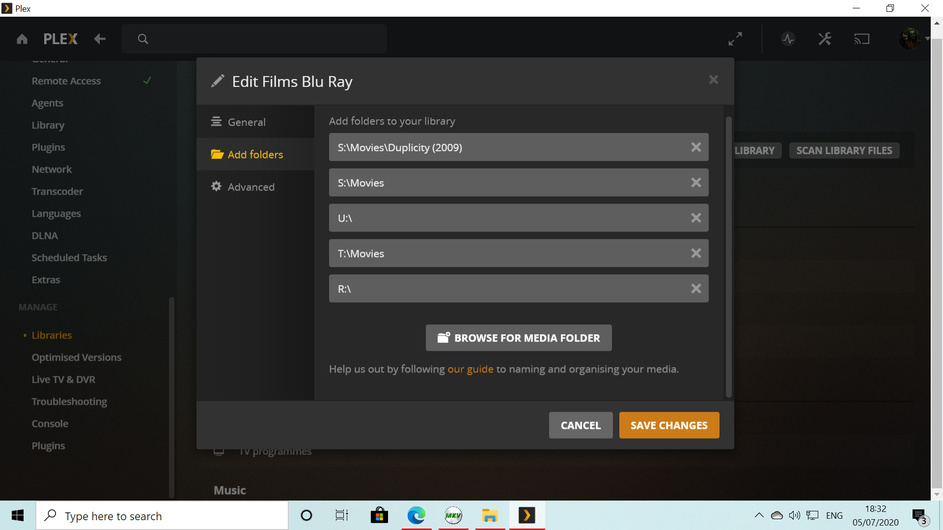This screenshot has width=943, height=530.
Task: Click the dialog's vertical scrollbar
Action: click(729, 257)
